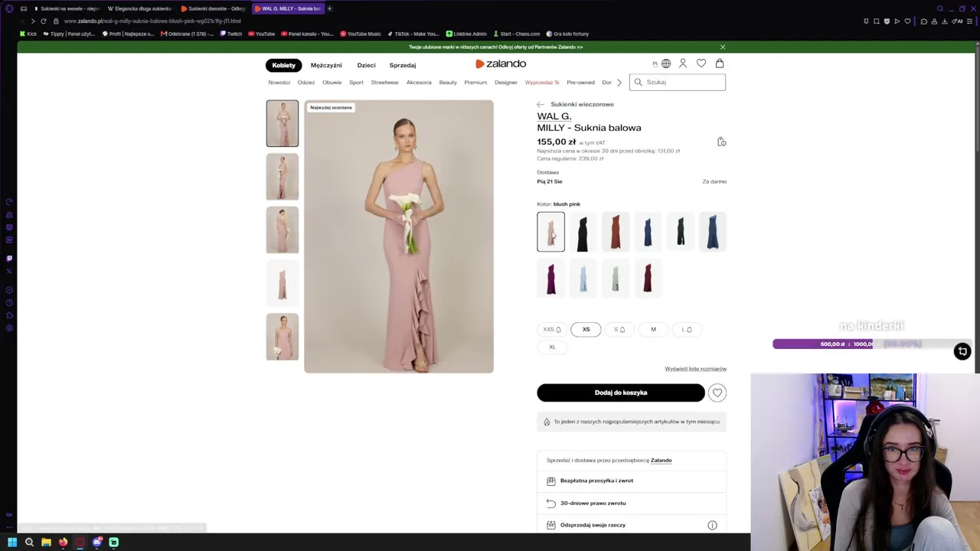Click the Windows Start button
Viewport: 980px width, 551px height.
12,542
